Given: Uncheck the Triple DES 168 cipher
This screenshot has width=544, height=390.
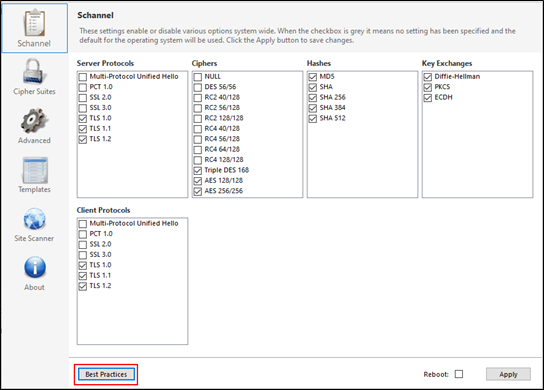Looking at the screenshot, I should click(x=198, y=170).
